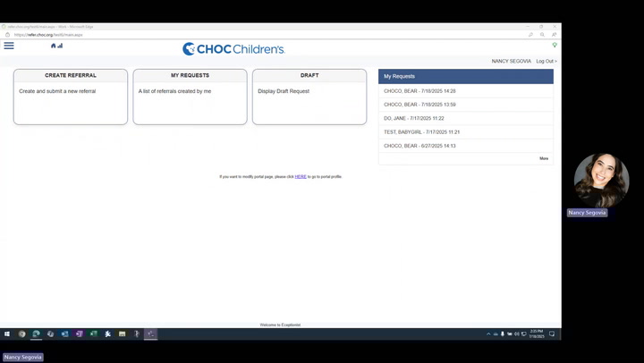Open Outlook from the taskbar
The width and height of the screenshot is (644, 363).
[x=64, y=333]
